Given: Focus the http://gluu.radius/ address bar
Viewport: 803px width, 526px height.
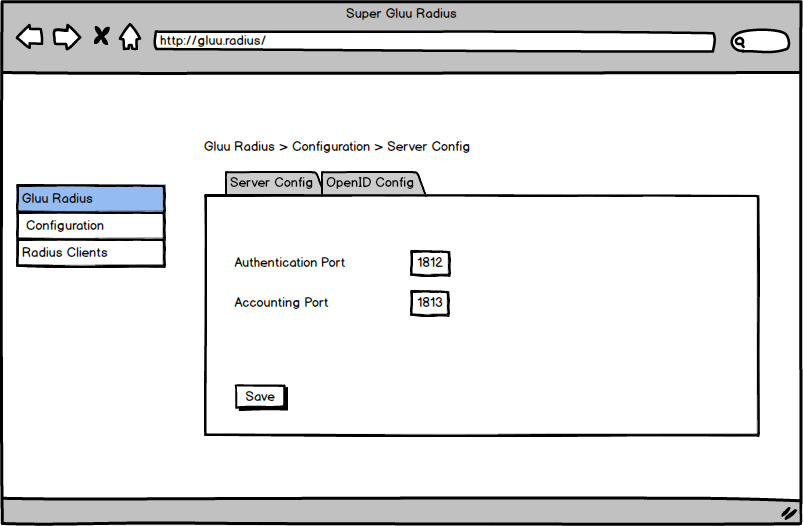Looking at the screenshot, I should [434, 41].
